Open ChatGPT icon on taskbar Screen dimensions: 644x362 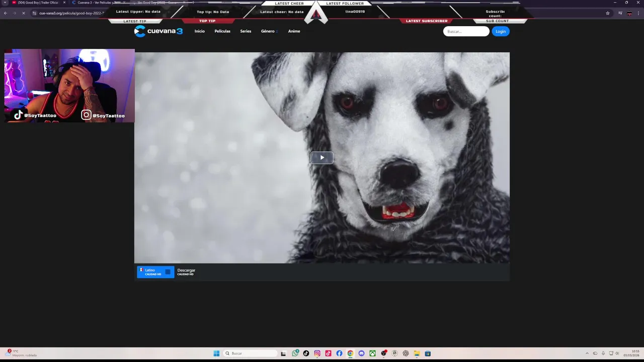[406, 353]
